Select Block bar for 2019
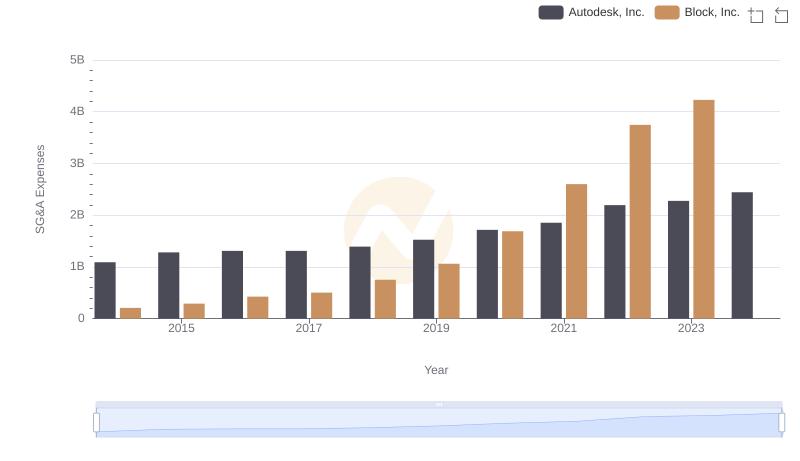 (449, 291)
